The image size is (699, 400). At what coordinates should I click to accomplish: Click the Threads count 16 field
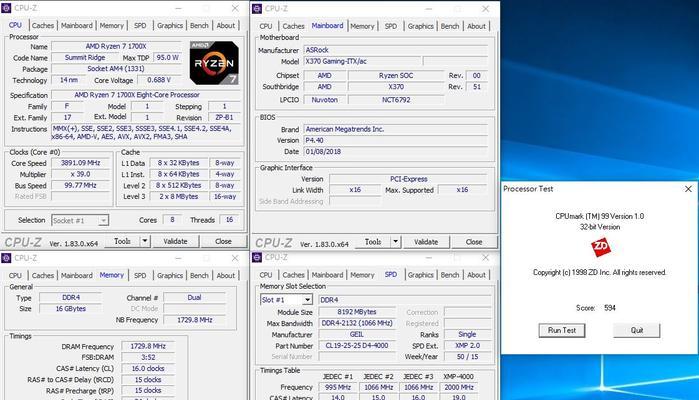click(x=229, y=220)
